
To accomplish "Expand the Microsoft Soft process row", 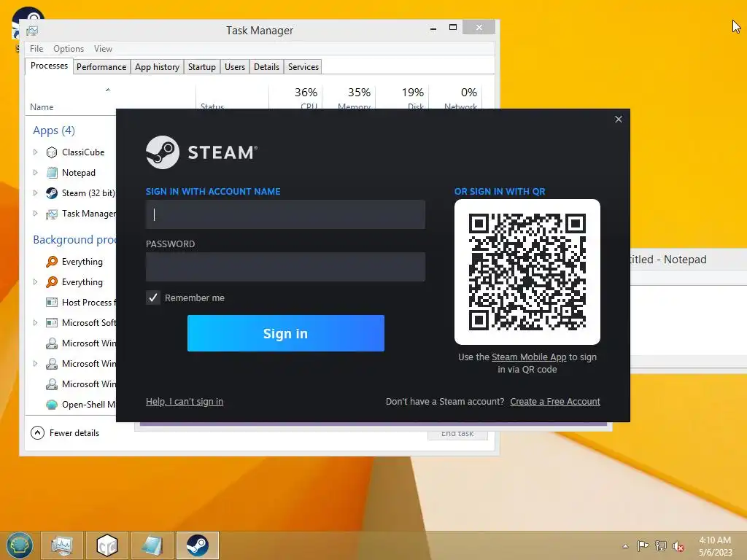I will point(35,323).
